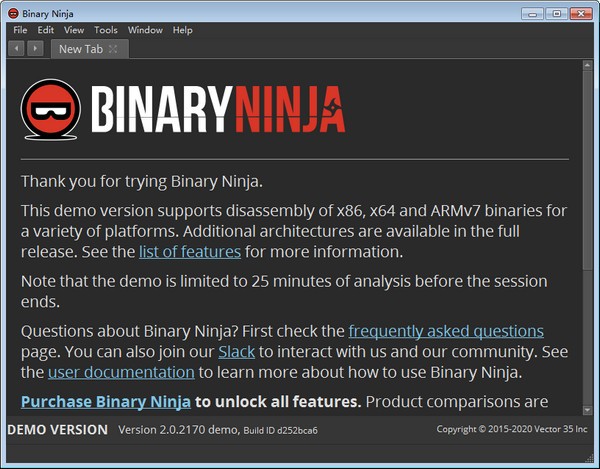Click the scrollbar down arrow
Viewport: 600px width, 469px height.
click(588, 409)
